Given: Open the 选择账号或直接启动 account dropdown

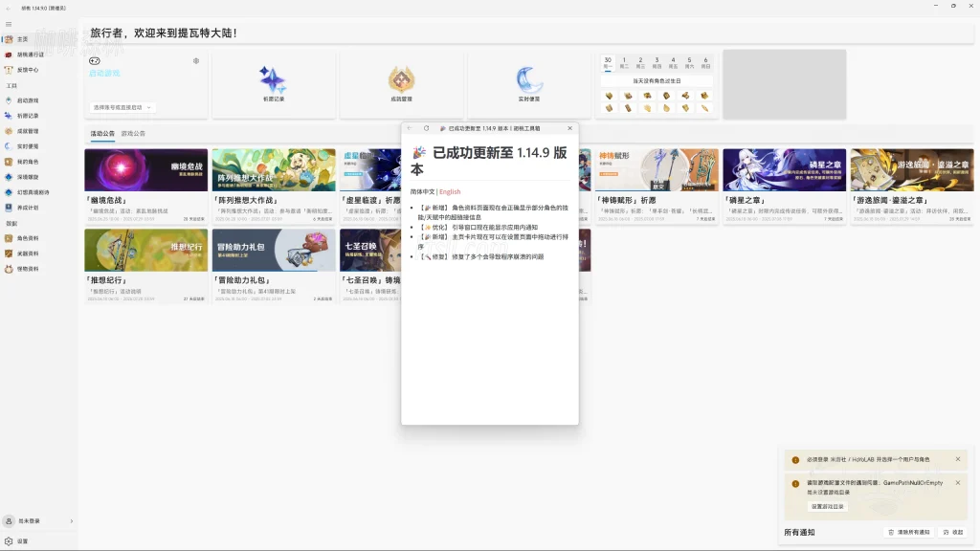Looking at the screenshot, I should point(122,105).
